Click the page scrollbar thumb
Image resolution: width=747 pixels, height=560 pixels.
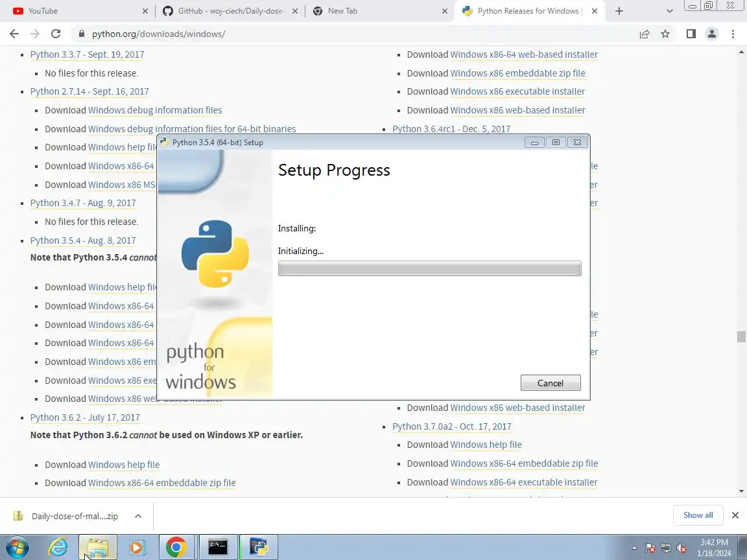pyautogui.click(x=741, y=336)
